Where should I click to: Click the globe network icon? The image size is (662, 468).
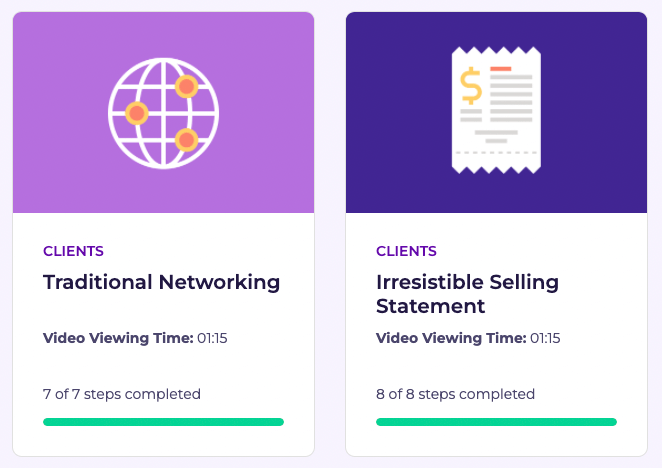163,112
